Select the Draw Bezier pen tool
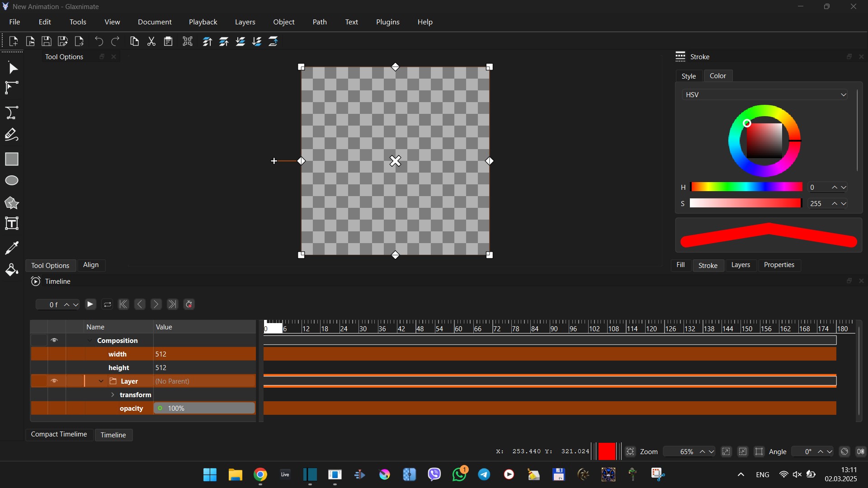 click(x=12, y=113)
